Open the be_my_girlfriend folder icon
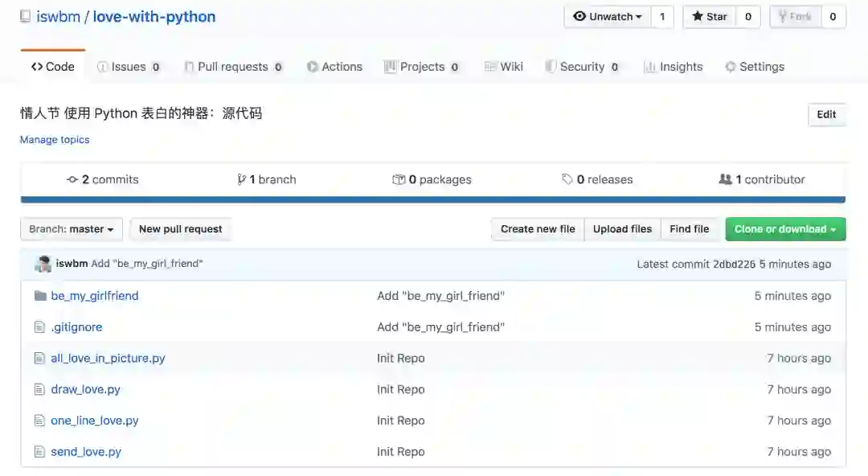Viewport: 868px width, 476px height. click(40, 296)
